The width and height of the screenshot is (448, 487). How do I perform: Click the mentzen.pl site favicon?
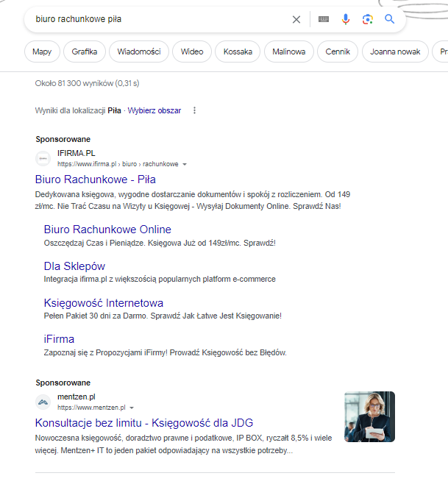tap(43, 402)
